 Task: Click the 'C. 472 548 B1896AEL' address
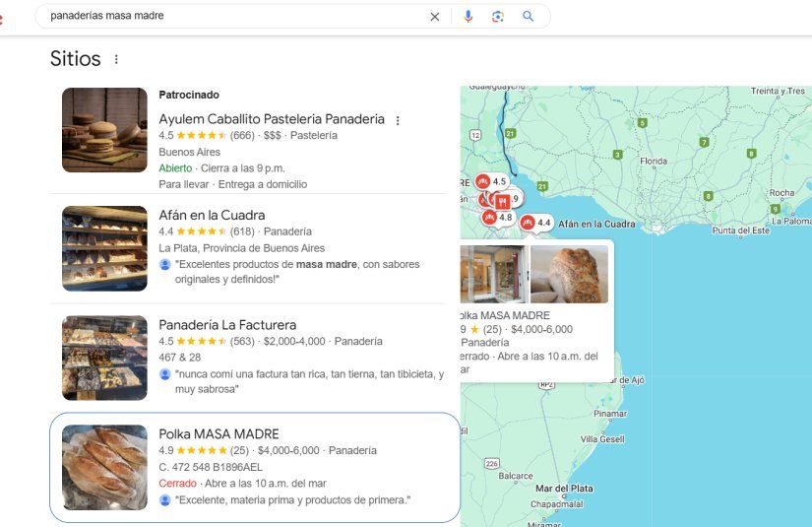coord(211,468)
